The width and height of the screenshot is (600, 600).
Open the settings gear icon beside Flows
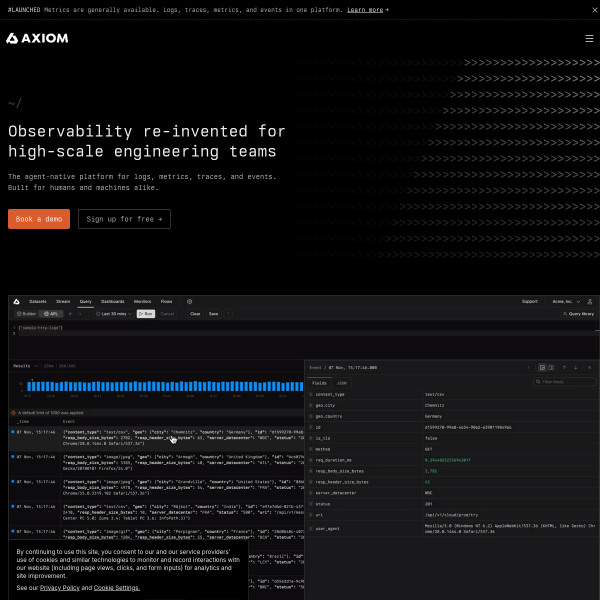pos(189,302)
